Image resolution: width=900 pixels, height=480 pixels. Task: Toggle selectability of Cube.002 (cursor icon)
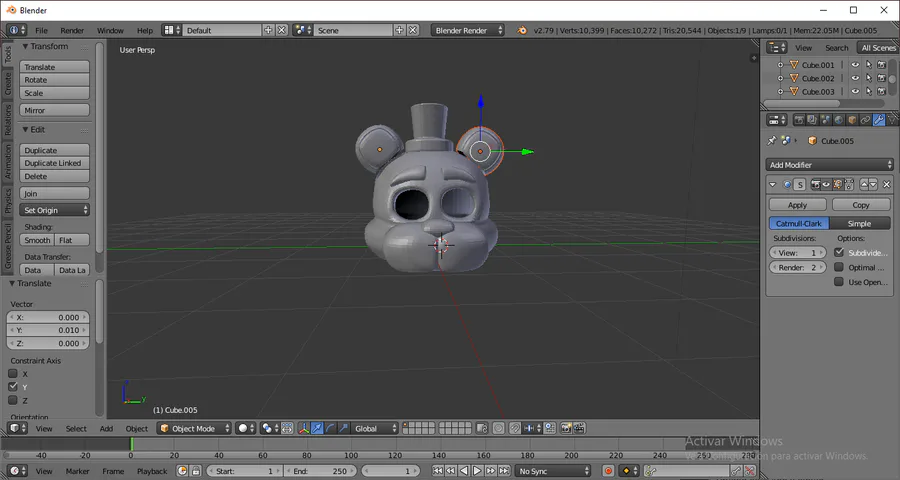pyautogui.click(x=868, y=78)
